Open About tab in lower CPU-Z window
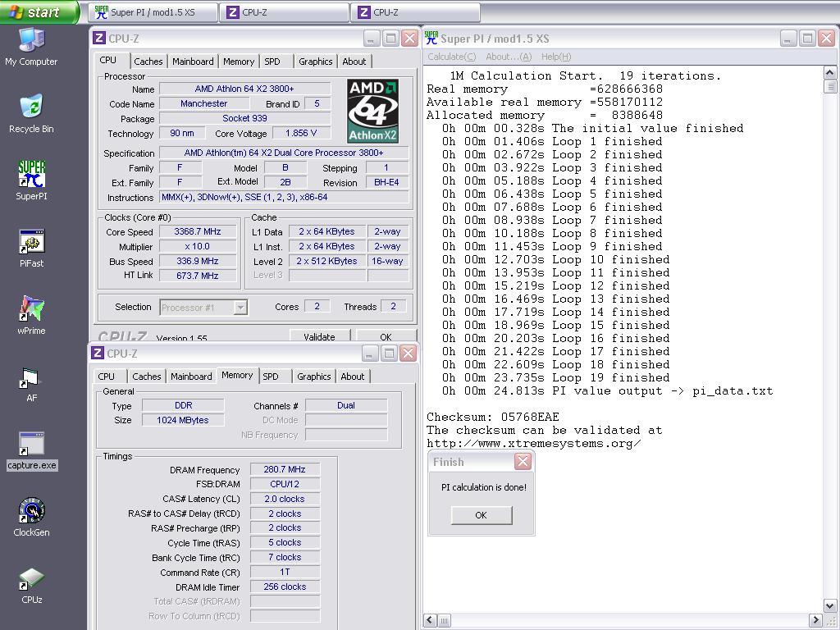This screenshot has width=840, height=630. click(353, 377)
